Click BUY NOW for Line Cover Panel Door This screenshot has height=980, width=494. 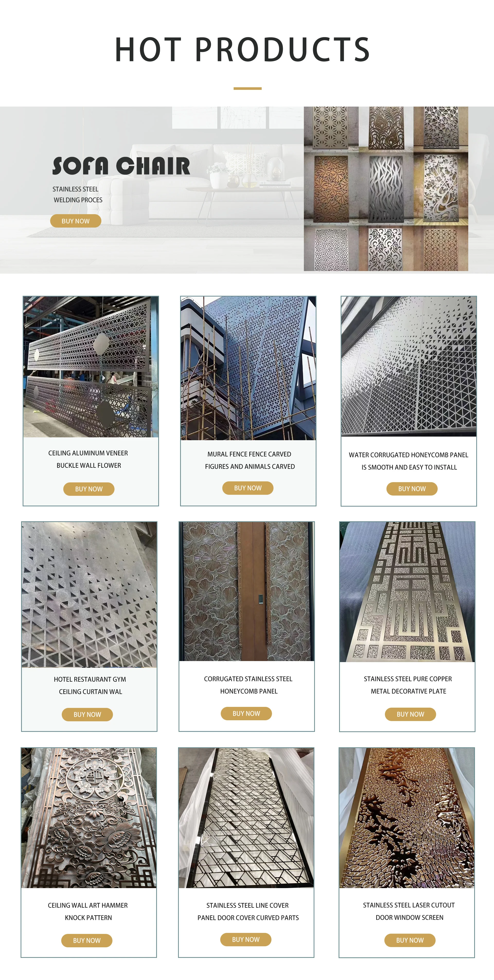pyautogui.click(x=246, y=939)
